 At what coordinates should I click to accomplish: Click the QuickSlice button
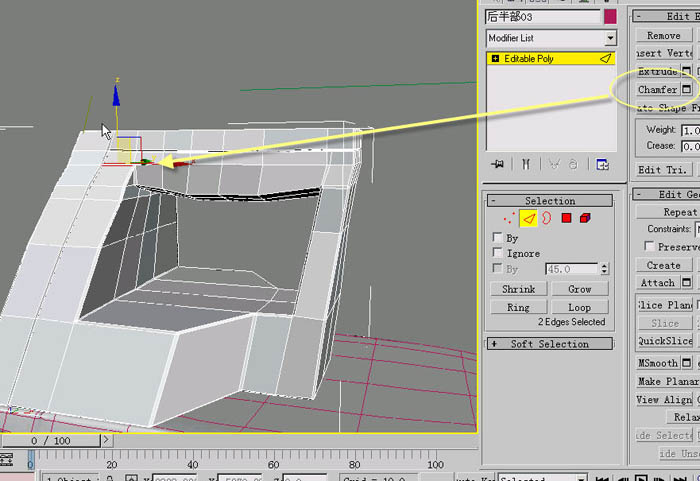pyautogui.click(x=664, y=340)
